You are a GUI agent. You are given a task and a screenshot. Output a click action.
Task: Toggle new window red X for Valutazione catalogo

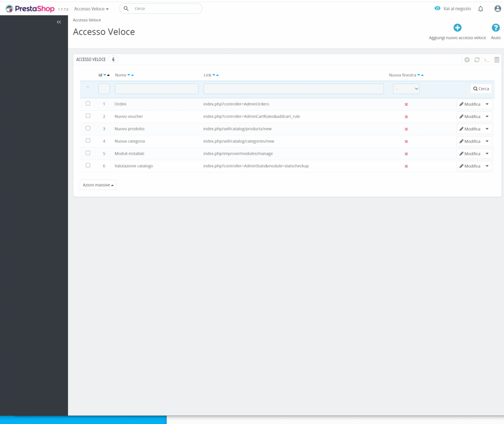tap(406, 166)
